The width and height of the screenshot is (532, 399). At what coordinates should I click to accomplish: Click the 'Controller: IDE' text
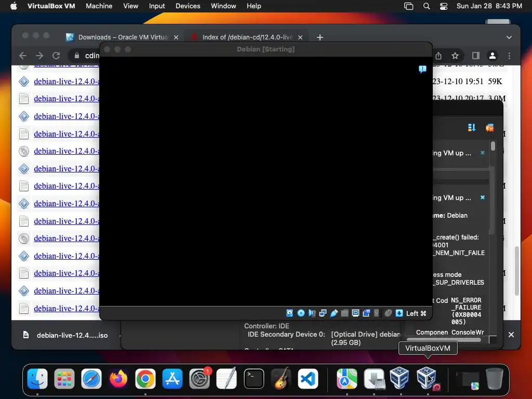point(267,326)
